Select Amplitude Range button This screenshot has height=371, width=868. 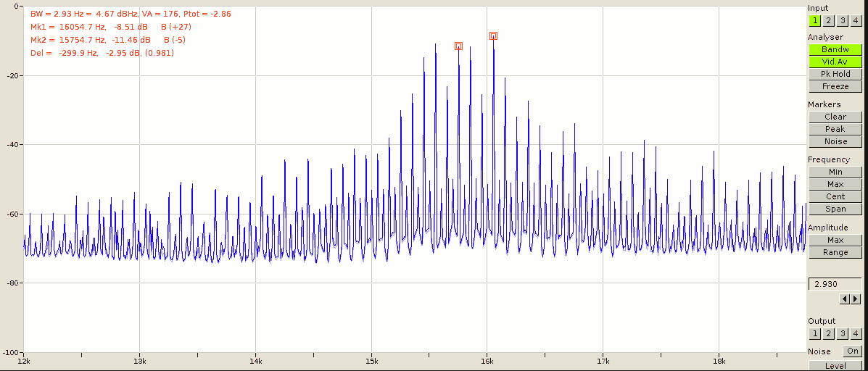point(835,253)
